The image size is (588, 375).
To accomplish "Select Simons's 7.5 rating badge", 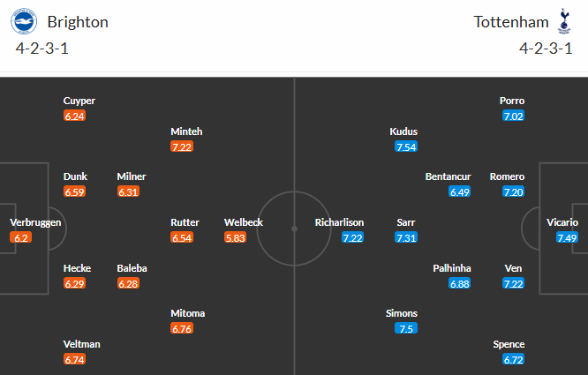I will click(406, 329).
